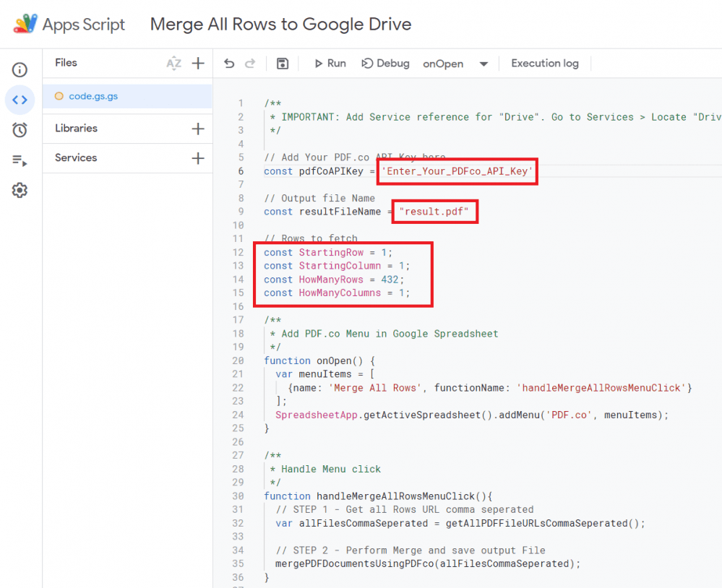
Task: Open the Execution log
Action: [x=545, y=64]
